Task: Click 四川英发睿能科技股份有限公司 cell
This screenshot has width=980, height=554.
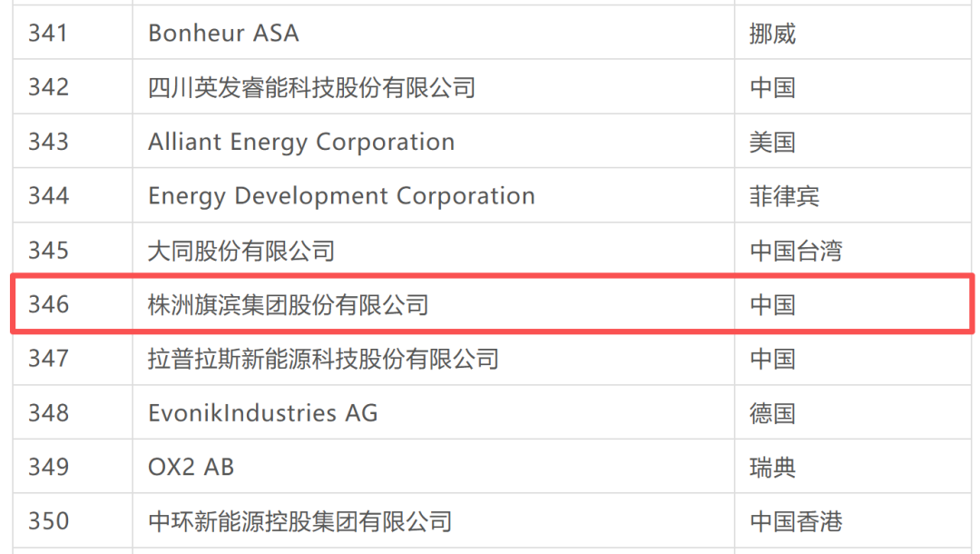Action: 311,87
